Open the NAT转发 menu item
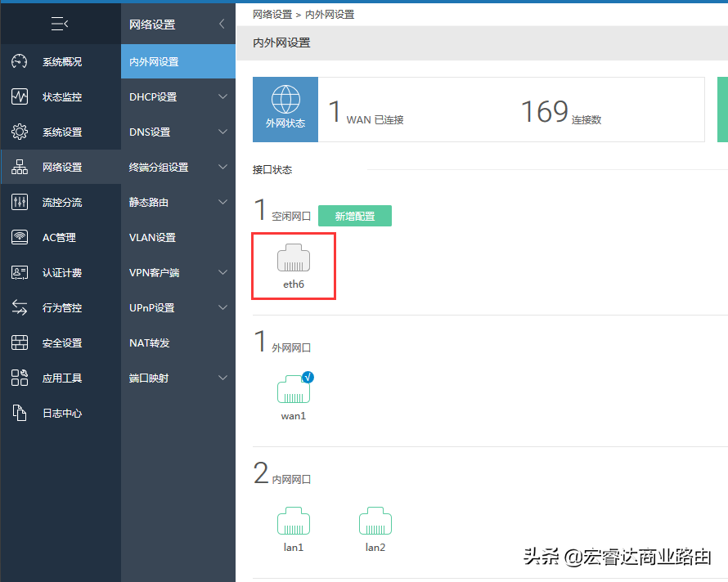The image size is (728, 582). [178, 342]
